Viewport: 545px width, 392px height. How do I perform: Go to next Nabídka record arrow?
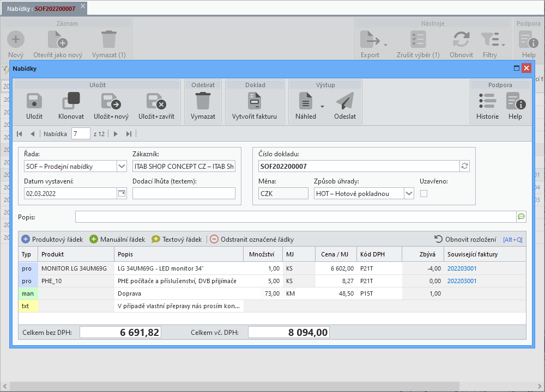pyautogui.click(x=116, y=134)
